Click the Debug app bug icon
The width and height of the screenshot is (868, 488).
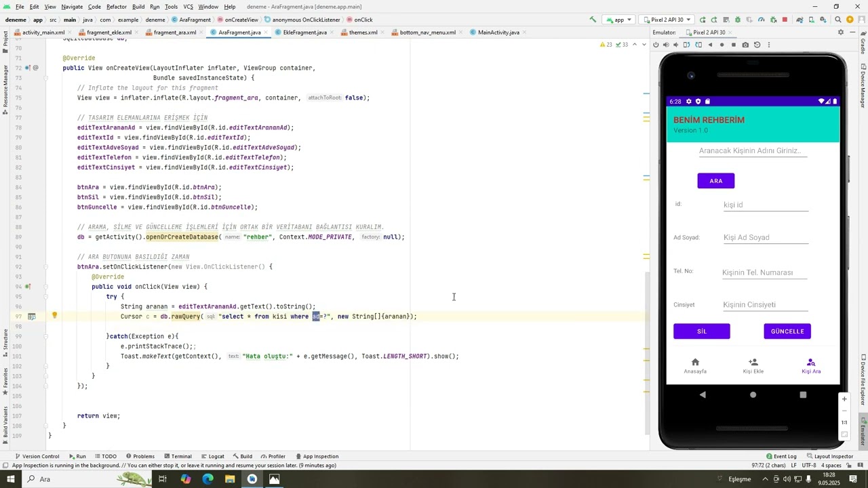click(738, 20)
